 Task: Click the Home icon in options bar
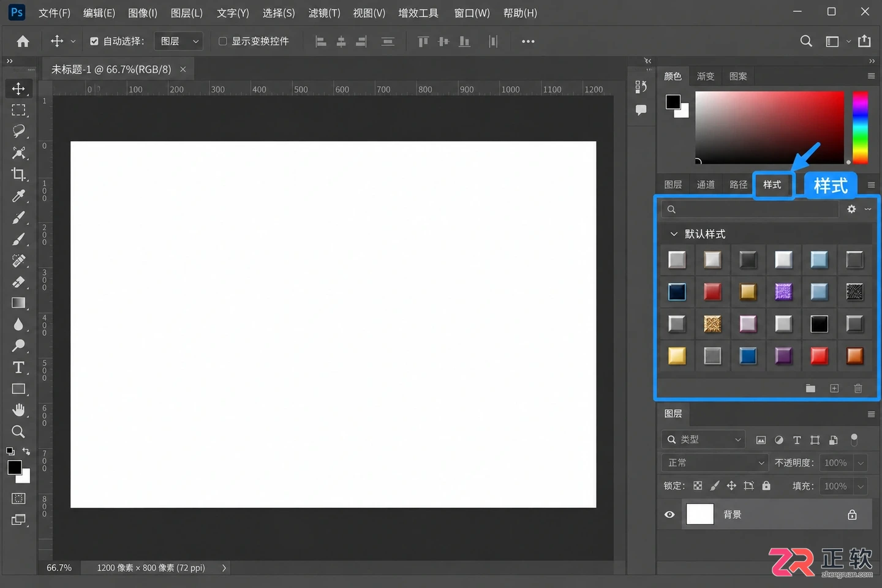23,41
